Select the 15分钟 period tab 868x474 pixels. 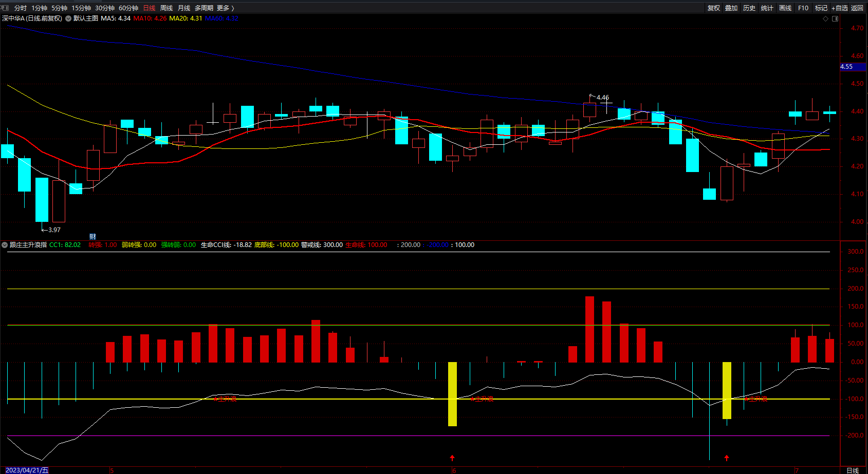[x=81, y=8]
